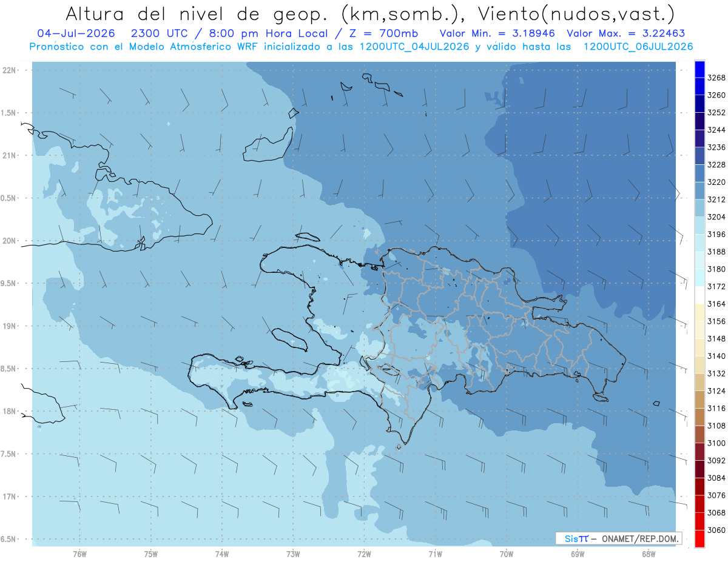Image resolution: width=728 pixels, height=562 pixels.
Task: Click the 76W longitude label
Action: (x=79, y=554)
